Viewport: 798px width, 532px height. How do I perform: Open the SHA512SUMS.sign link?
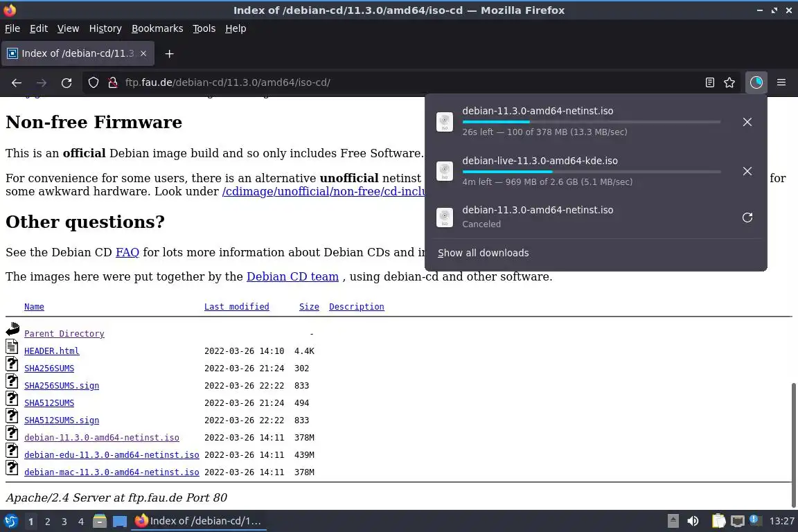[x=62, y=420]
